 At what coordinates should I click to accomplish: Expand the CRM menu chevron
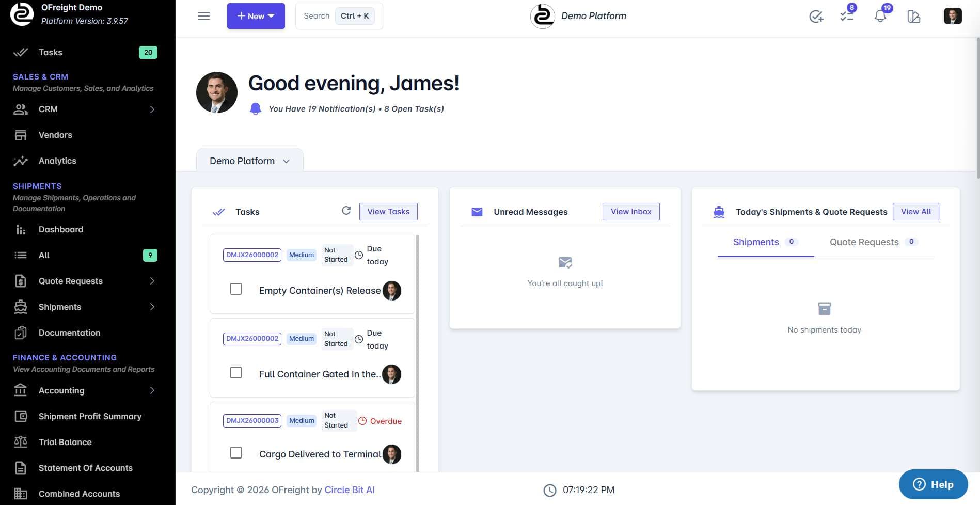tap(152, 109)
